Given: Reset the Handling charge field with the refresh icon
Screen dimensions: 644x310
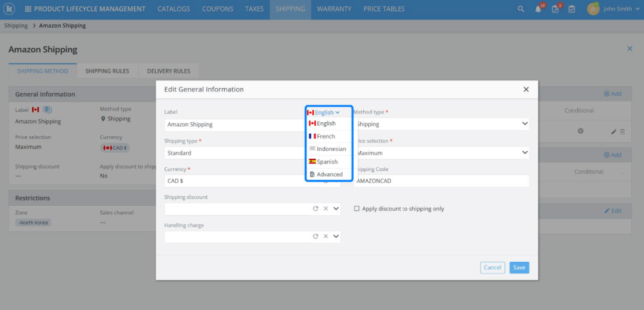Looking at the screenshot, I should click(316, 236).
